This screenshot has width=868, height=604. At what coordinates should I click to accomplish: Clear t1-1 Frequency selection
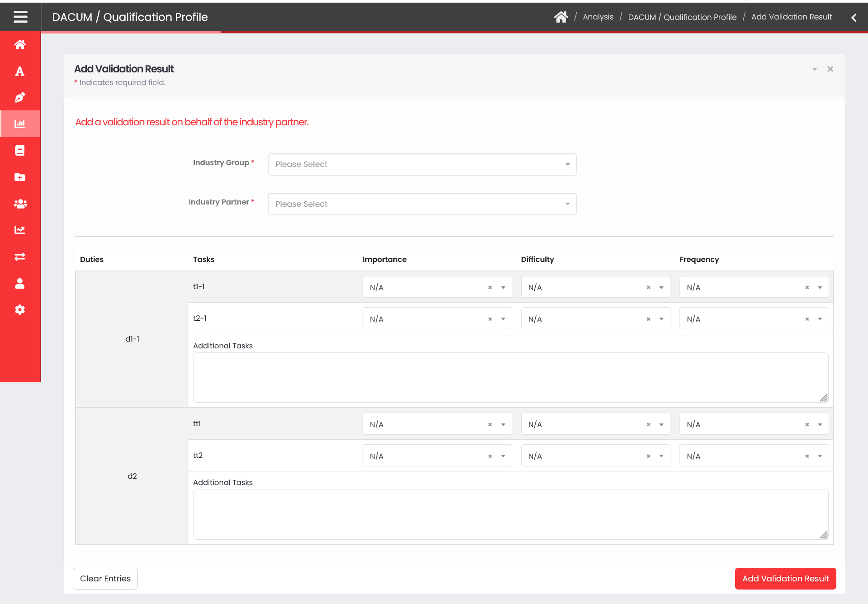point(807,287)
